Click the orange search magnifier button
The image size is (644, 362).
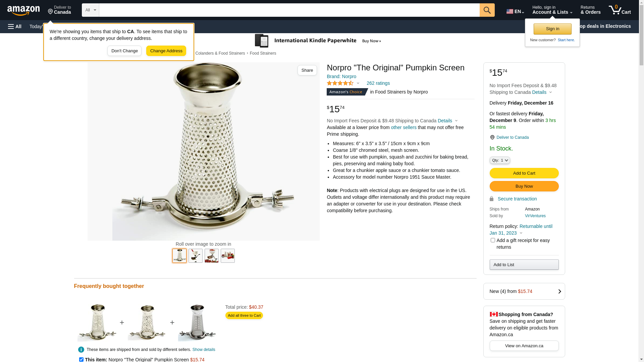click(487, 10)
